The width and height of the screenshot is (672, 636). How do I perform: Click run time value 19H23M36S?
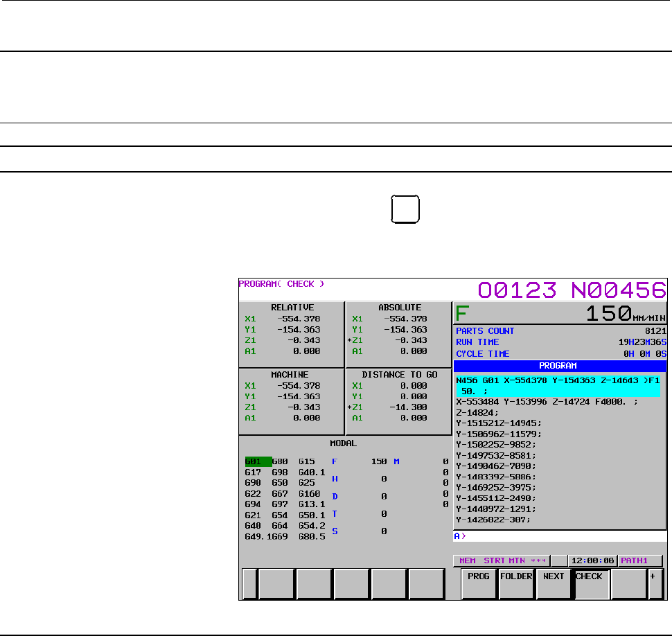[x=642, y=342]
